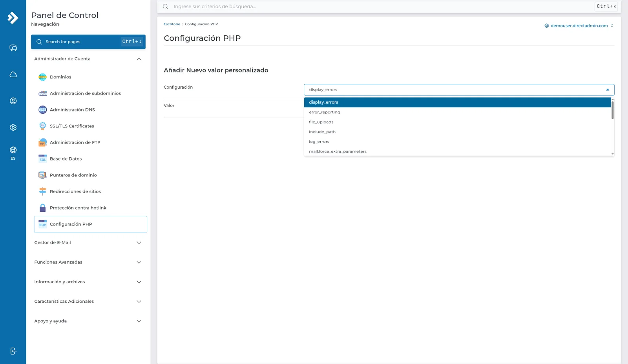Expand Gestor de E-Mail section
The image size is (628, 364).
tap(88, 242)
